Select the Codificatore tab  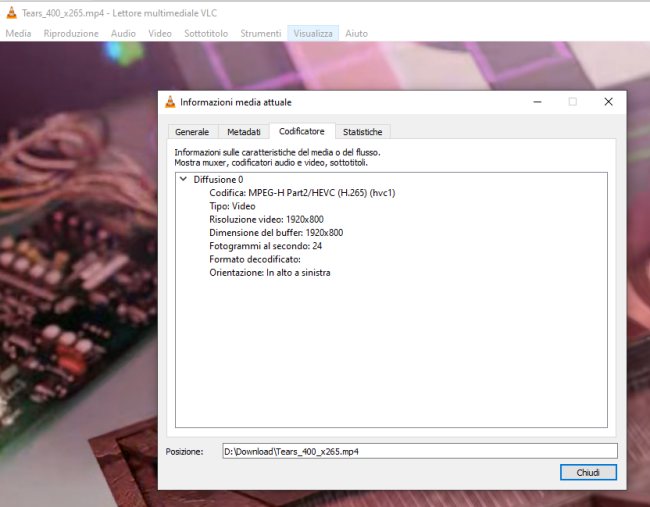pyautogui.click(x=302, y=131)
